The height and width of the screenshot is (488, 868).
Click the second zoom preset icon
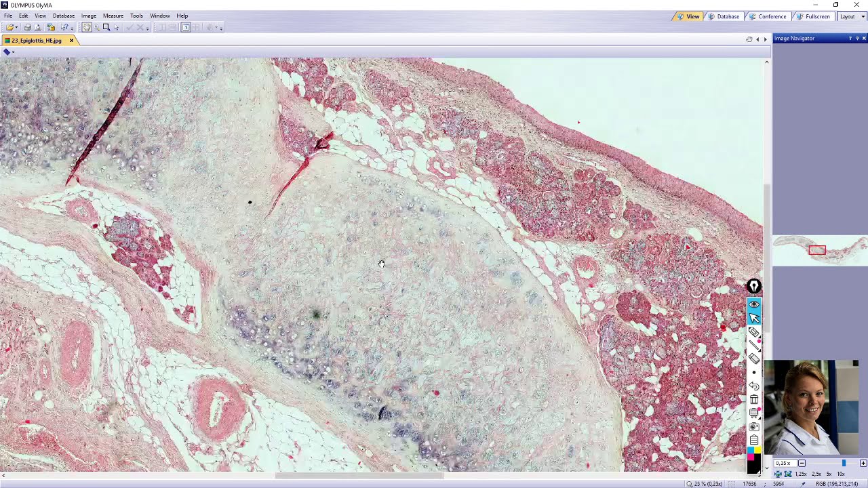click(x=788, y=474)
